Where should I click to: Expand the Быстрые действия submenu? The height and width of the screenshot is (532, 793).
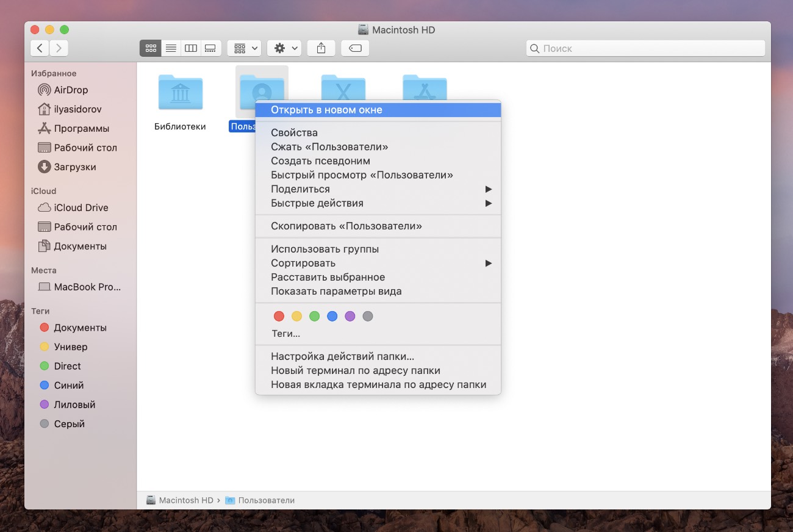(378, 203)
